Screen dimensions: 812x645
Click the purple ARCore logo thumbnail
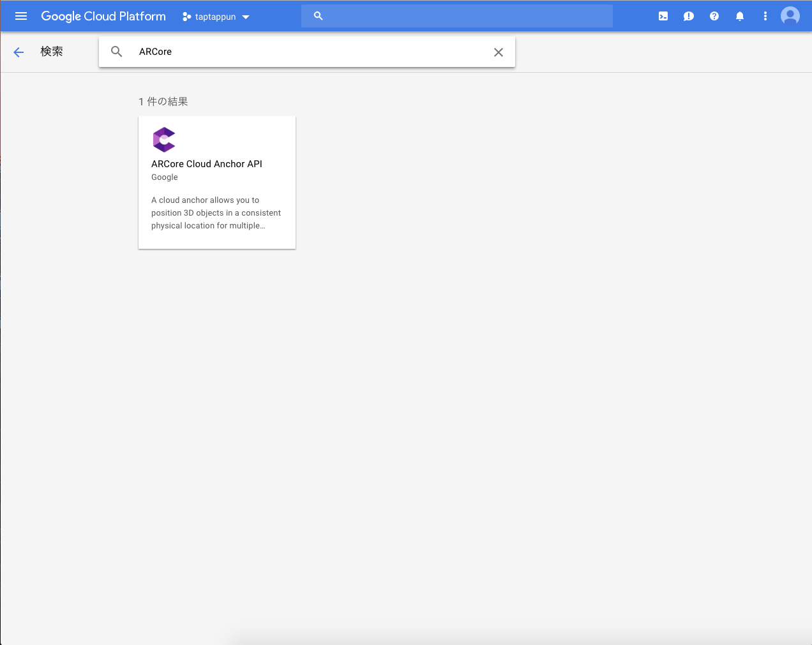tap(164, 140)
